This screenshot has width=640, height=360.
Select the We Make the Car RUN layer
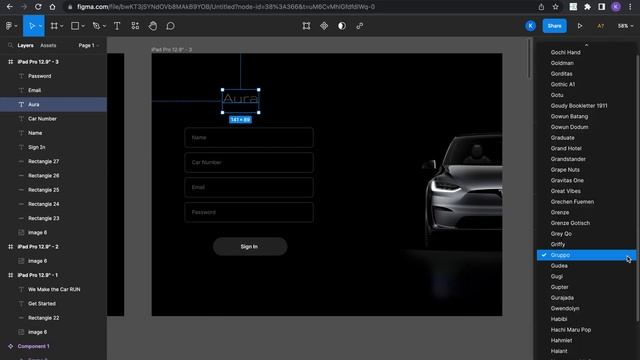point(53,289)
